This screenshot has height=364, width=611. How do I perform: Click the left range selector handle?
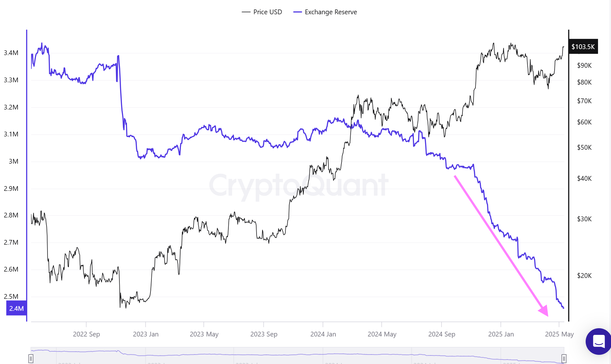point(31,358)
